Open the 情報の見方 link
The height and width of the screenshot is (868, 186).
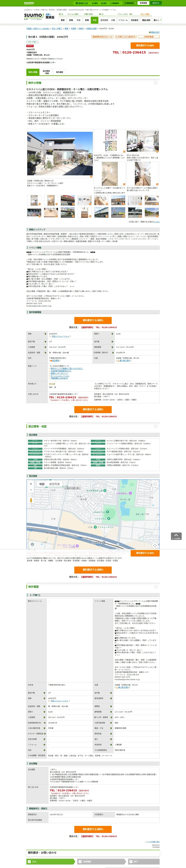click(x=155, y=32)
